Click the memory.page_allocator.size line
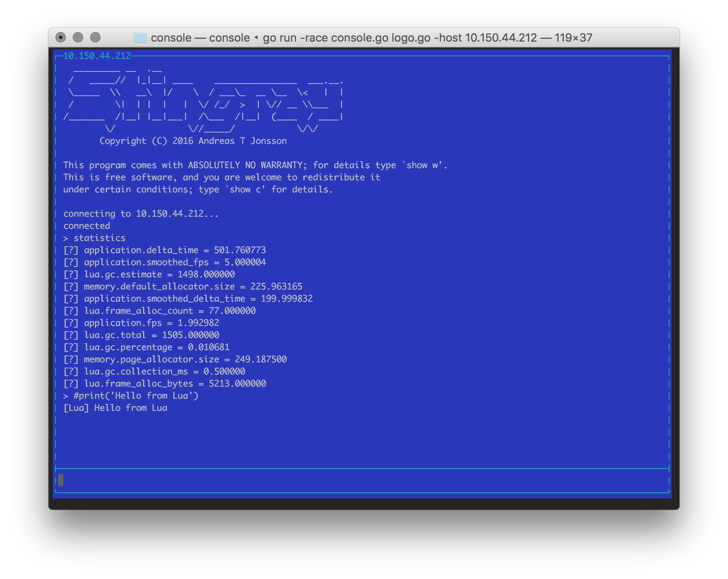The width and height of the screenshot is (728, 579). [x=175, y=359]
